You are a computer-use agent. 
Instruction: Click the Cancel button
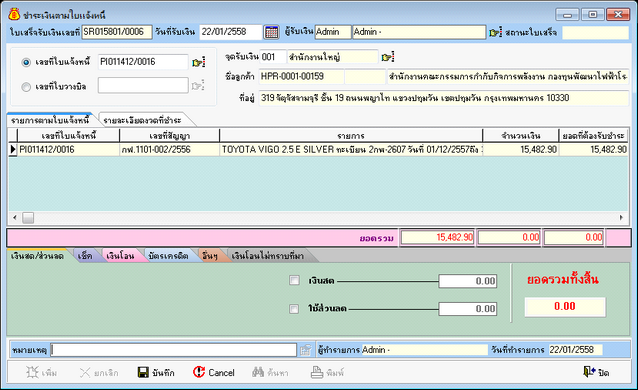click(214, 372)
